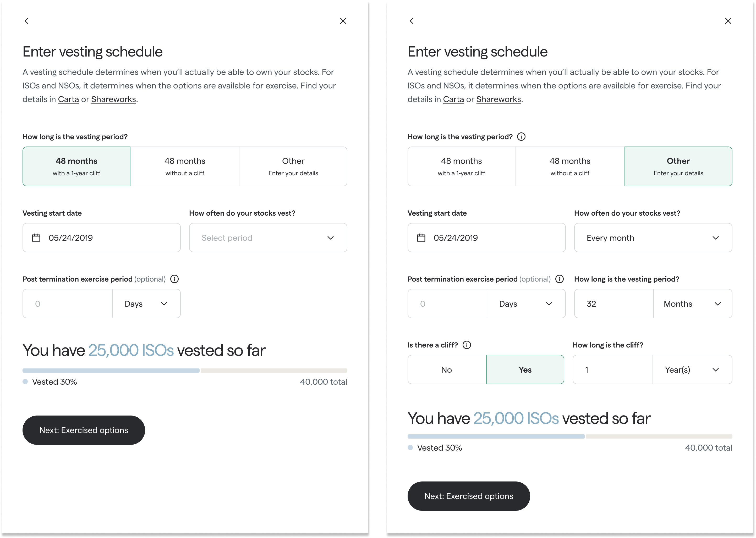This screenshot has width=756, height=538.
Task: Expand the 'Every month' dropdown
Action: click(653, 238)
